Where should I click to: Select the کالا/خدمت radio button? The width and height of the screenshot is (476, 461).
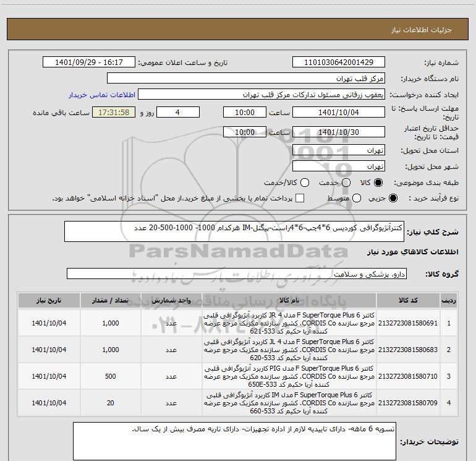[305, 183]
